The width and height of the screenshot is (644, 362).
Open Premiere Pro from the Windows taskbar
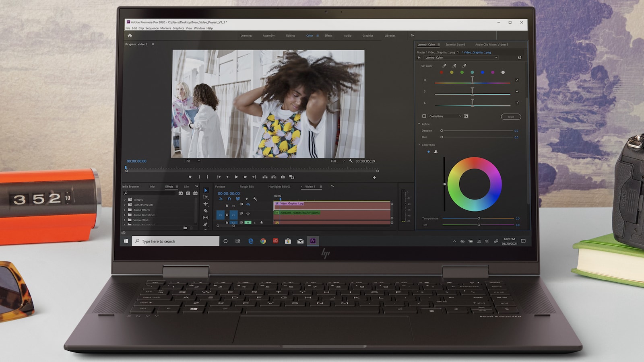[313, 241]
